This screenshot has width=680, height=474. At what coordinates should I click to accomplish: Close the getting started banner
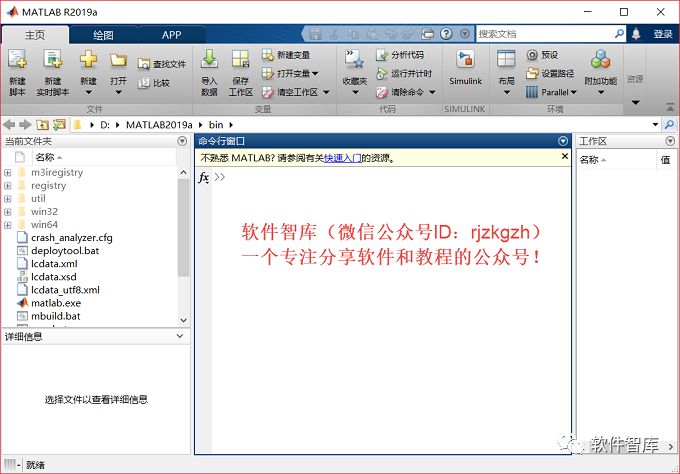pos(564,156)
